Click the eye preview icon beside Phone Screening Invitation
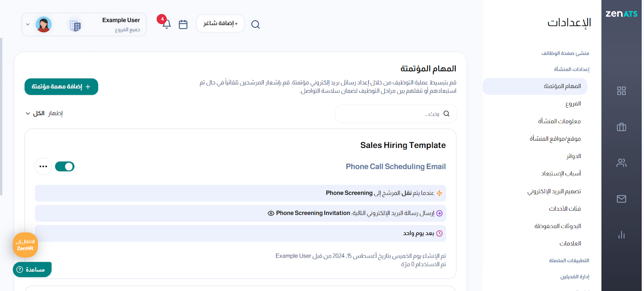Image resolution: width=644 pixels, height=291 pixels. [x=271, y=213]
